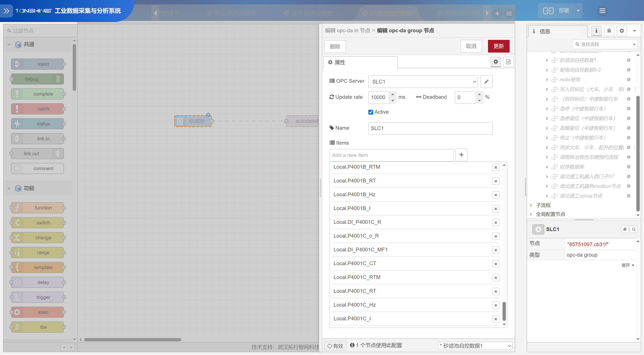
Task: Add a new flow tab
Action: coord(497,13)
